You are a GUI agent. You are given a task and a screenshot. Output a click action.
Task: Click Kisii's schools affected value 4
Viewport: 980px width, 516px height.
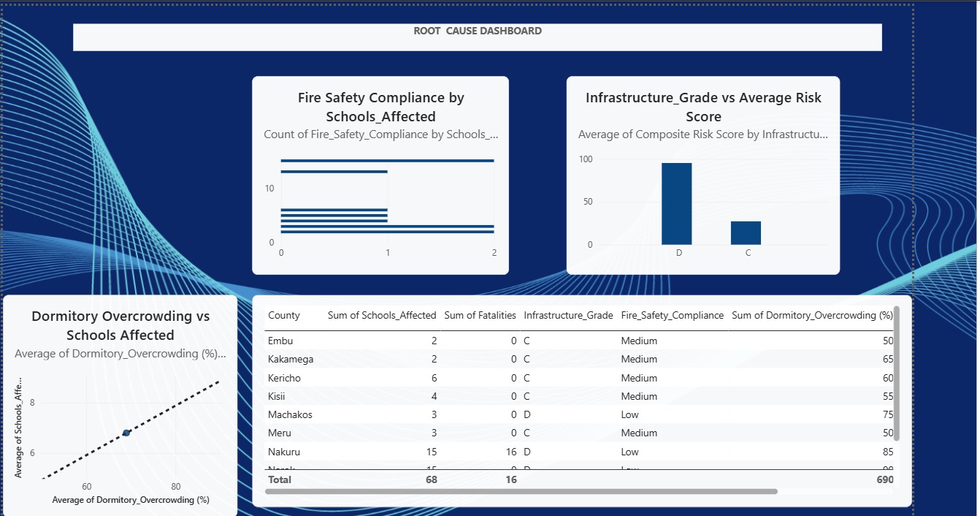point(434,396)
